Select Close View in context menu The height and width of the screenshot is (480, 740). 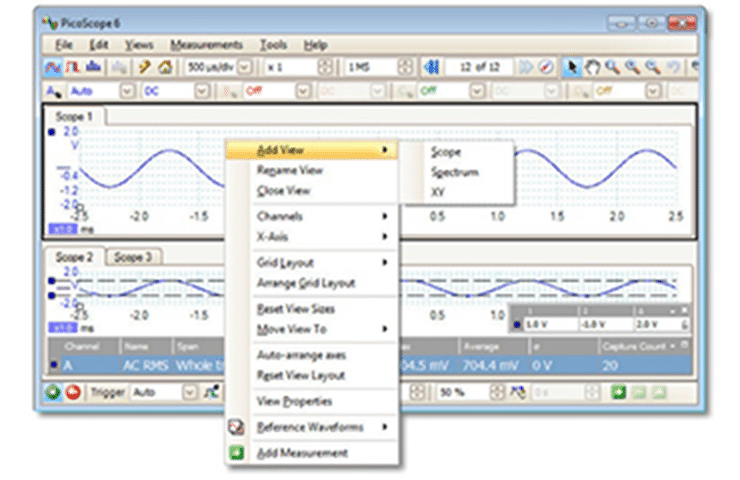tap(324, 191)
